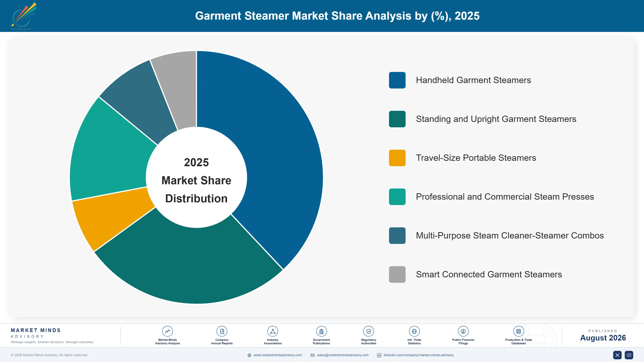Click 'Multi-Purpose Steam Cleaner-Steamer Combos' label
The height and width of the screenshot is (362, 644).
click(510, 235)
